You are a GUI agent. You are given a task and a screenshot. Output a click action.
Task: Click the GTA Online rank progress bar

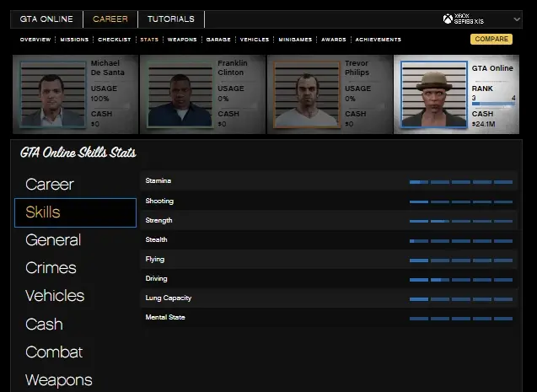tap(493, 104)
